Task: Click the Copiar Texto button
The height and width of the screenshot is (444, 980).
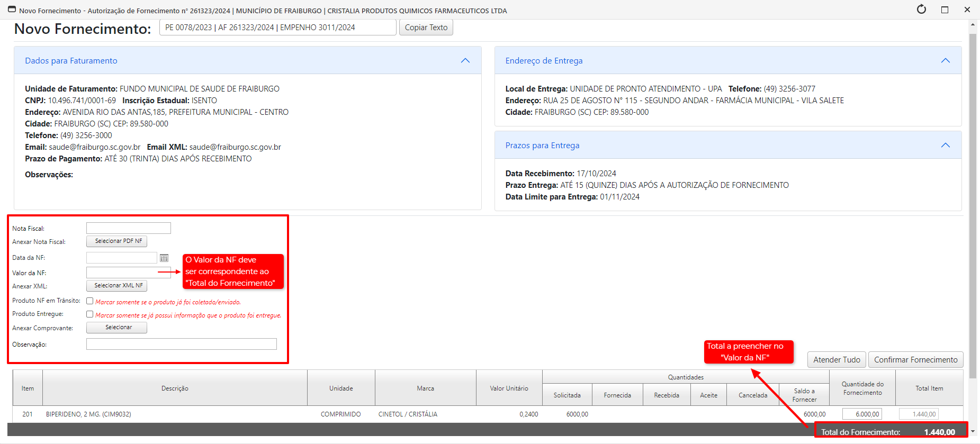Action: (426, 28)
